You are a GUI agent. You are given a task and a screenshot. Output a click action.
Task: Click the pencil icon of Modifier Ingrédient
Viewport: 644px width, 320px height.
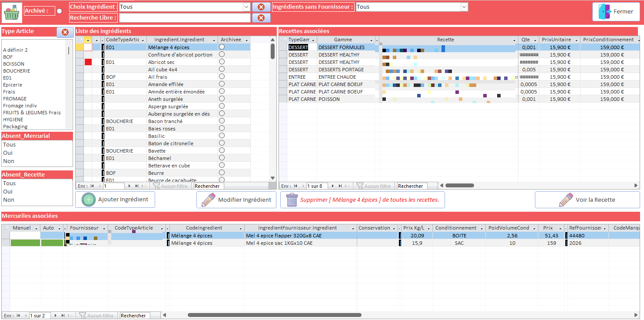coord(209,200)
